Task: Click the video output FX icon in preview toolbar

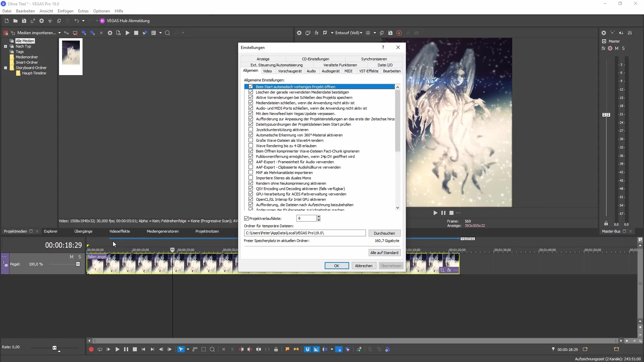Action: pyautogui.click(x=316, y=33)
